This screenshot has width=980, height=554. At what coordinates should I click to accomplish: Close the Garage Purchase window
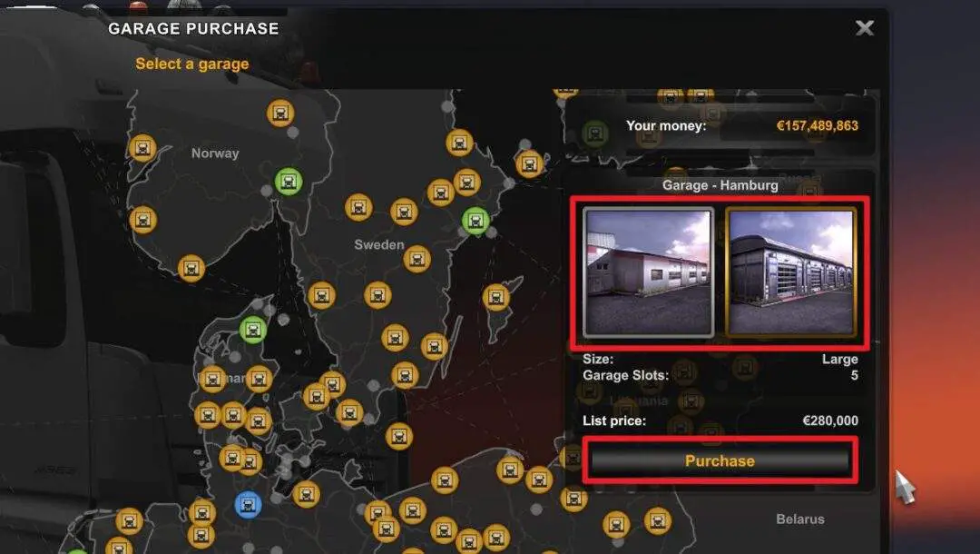coord(865,27)
